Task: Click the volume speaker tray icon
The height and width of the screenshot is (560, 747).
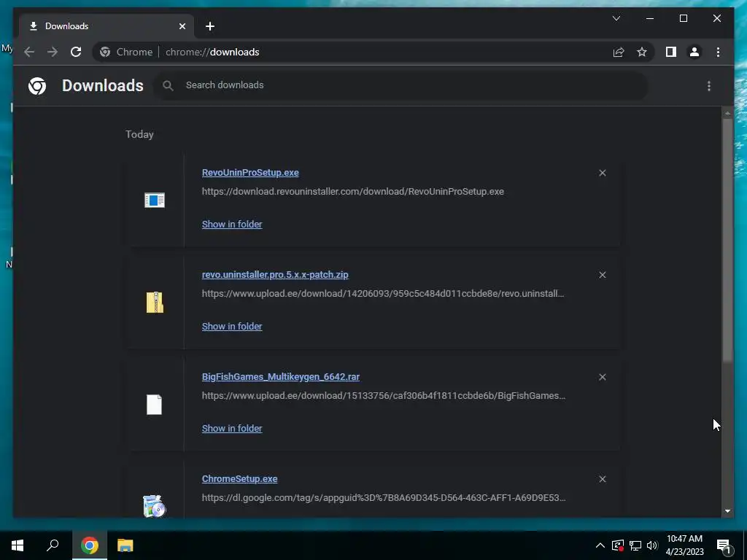Action: pyautogui.click(x=652, y=545)
